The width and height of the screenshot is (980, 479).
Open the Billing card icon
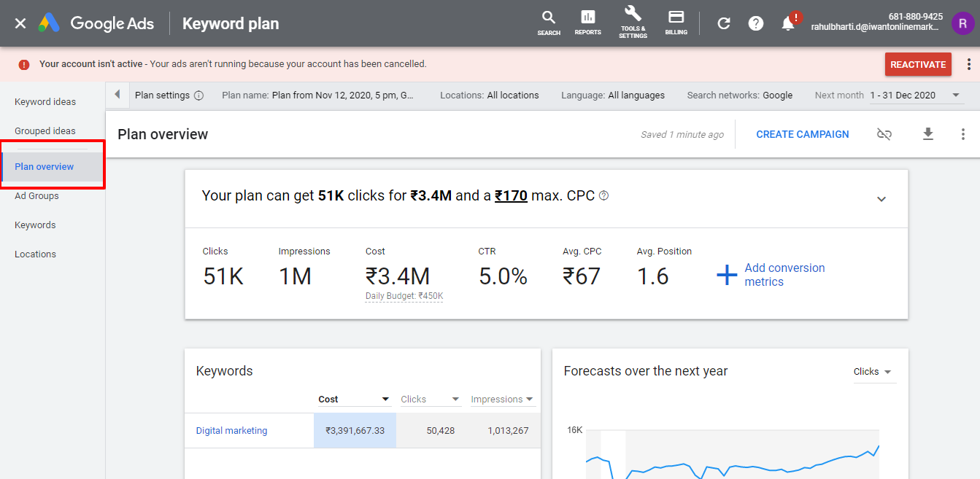tap(676, 23)
